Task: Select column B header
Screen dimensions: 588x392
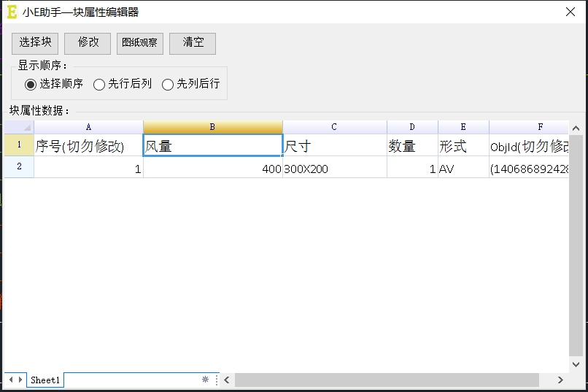Action: [212, 127]
